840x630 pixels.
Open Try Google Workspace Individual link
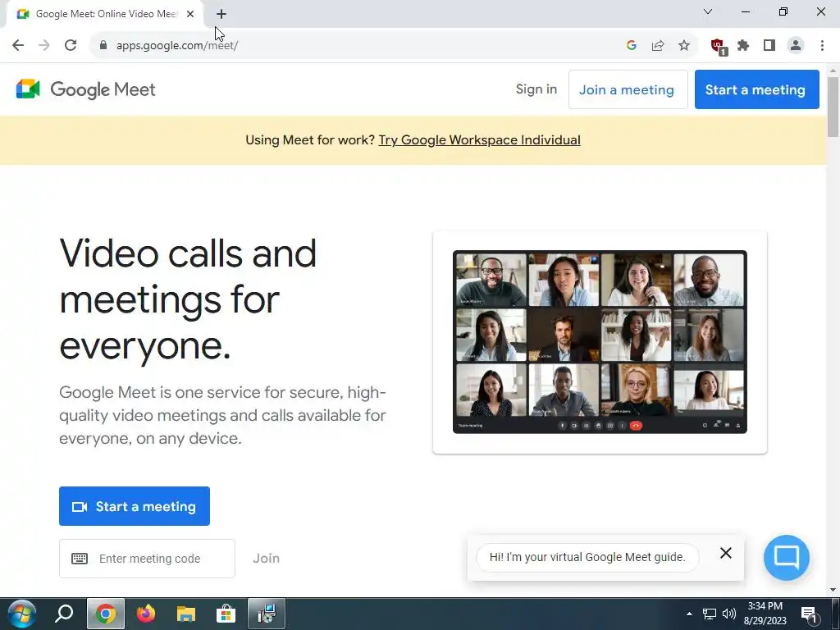pos(479,139)
